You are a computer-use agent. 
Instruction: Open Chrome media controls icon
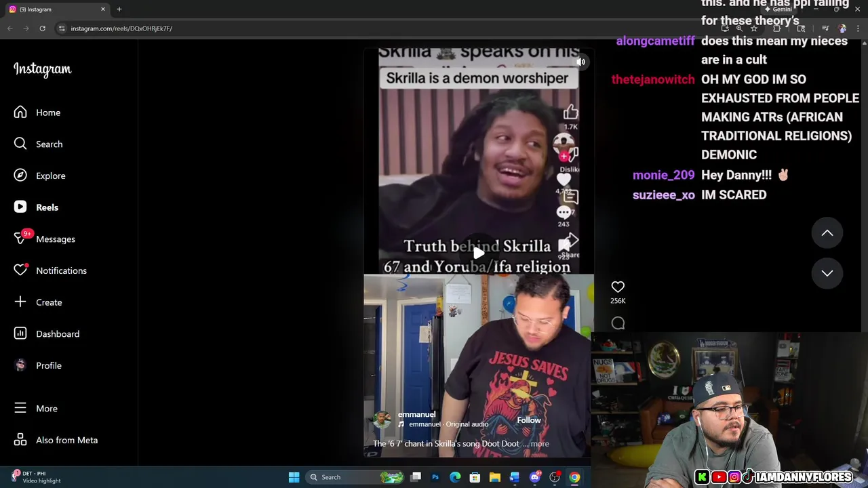point(825,28)
